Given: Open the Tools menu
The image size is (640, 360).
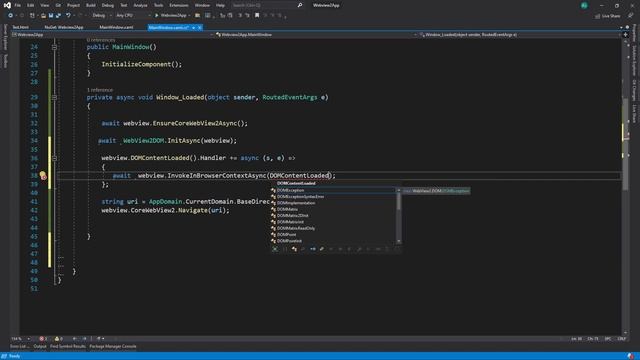Looking at the screenshot, I should [x=158, y=5].
